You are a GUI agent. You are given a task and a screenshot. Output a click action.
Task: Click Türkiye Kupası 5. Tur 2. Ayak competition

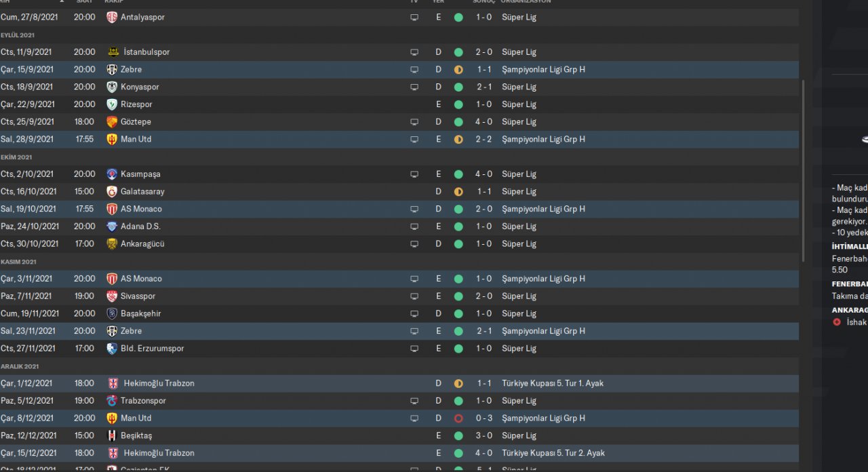(x=553, y=453)
